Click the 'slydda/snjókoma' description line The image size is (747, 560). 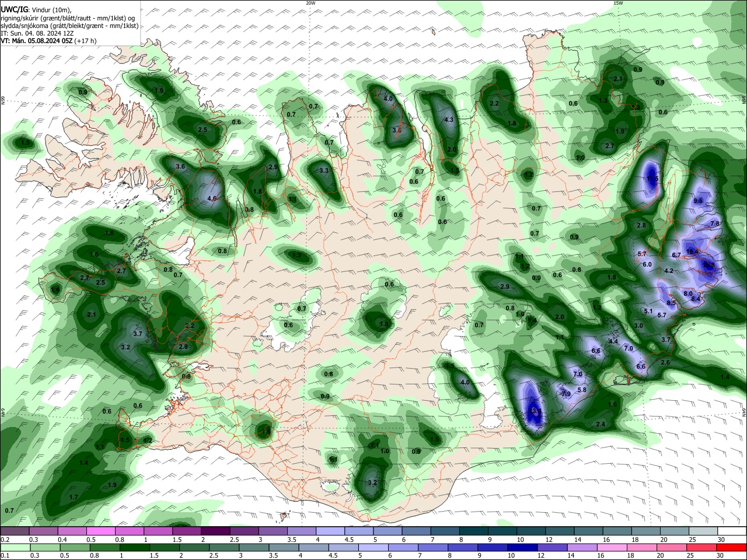[x=69, y=26]
